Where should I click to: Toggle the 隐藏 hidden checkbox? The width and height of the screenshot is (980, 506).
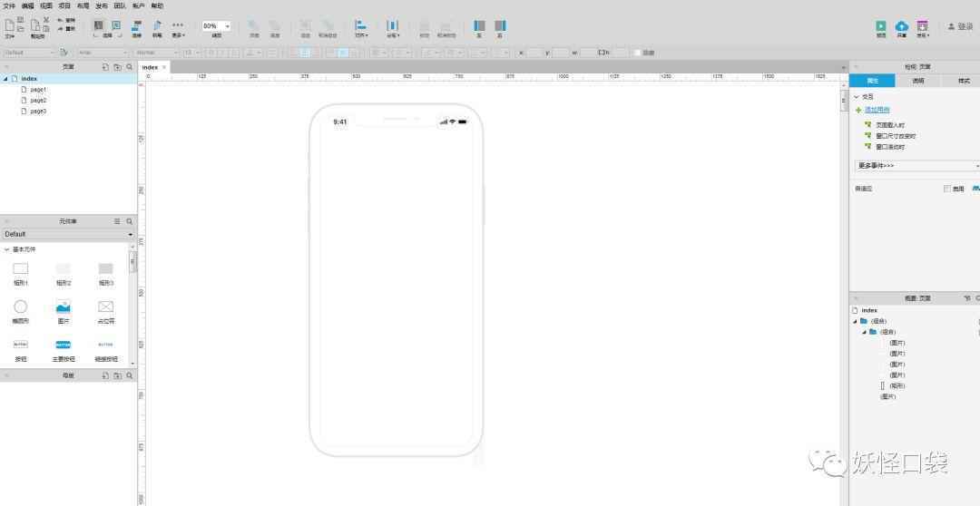pos(638,53)
